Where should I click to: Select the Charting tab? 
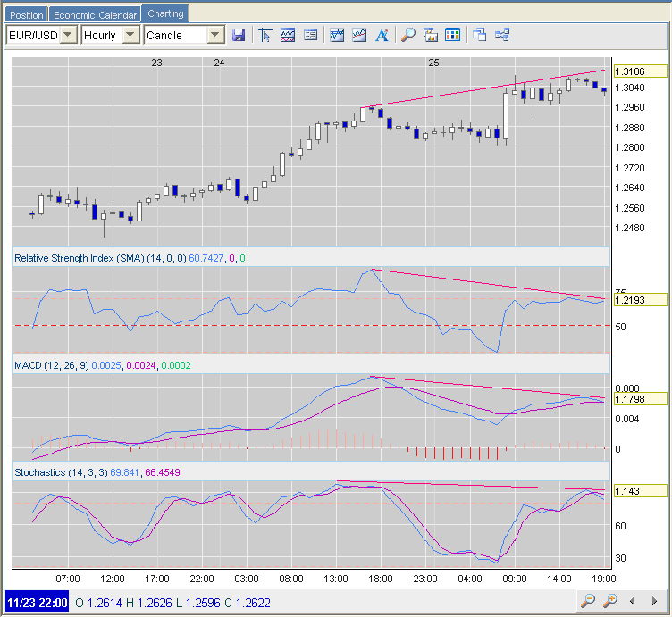[165, 14]
